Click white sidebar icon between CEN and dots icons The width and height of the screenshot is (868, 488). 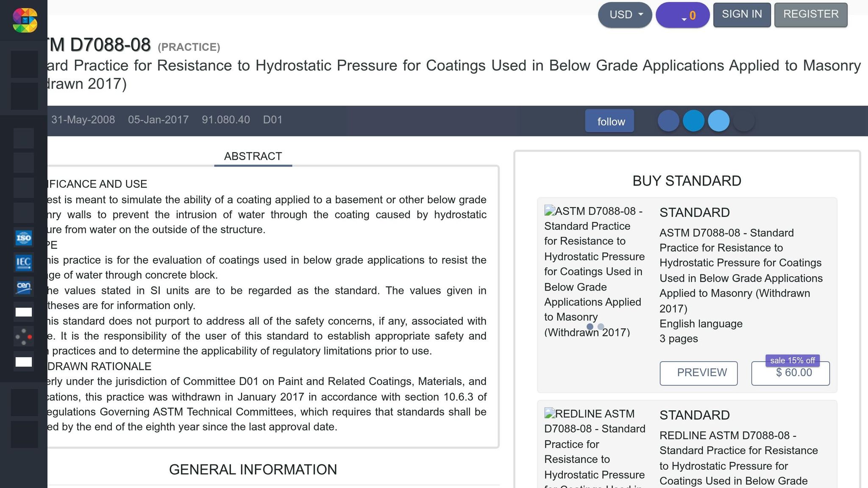[x=24, y=312]
